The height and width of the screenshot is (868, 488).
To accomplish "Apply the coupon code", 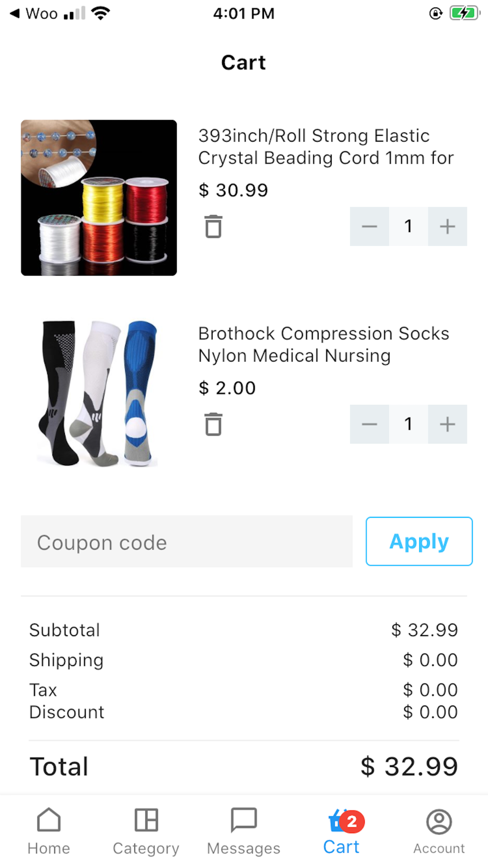I will (419, 541).
